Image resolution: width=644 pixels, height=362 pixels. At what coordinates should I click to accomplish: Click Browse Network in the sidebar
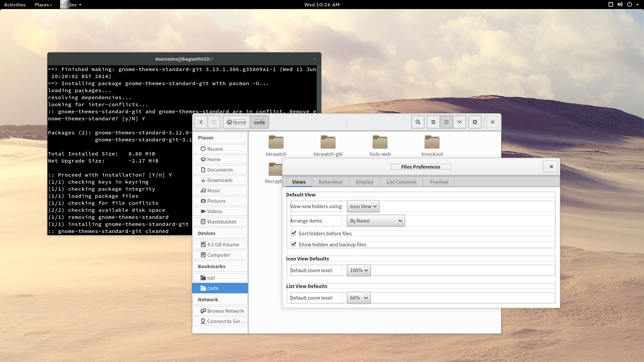point(220,311)
